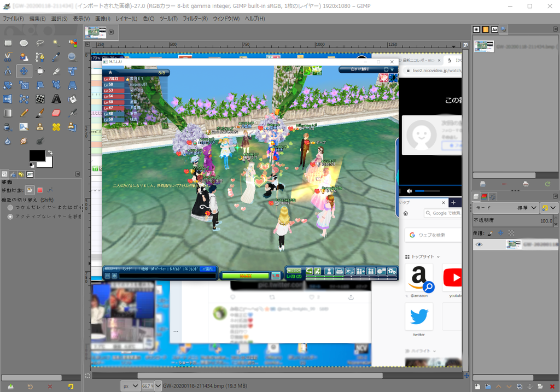Choose 'つかんだレイヤー' pick-layer radio option
The height and width of the screenshot is (392, 560).
tap(10, 207)
